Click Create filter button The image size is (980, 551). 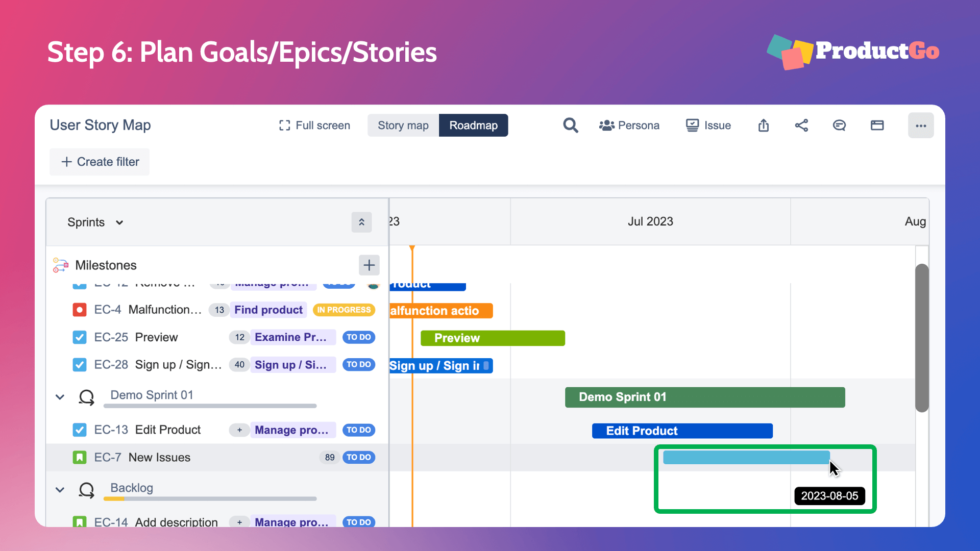(x=100, y=162)
